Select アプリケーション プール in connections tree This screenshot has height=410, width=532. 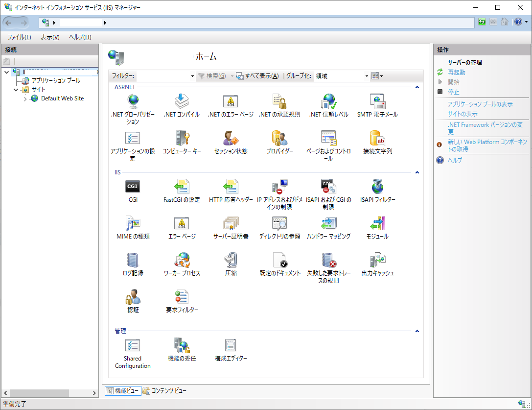tap(56, 81)
